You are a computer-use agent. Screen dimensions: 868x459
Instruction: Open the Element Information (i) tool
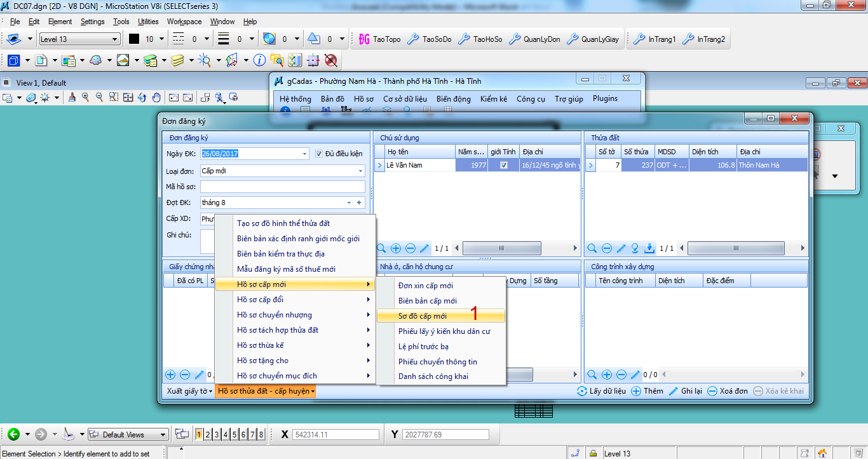259,60
